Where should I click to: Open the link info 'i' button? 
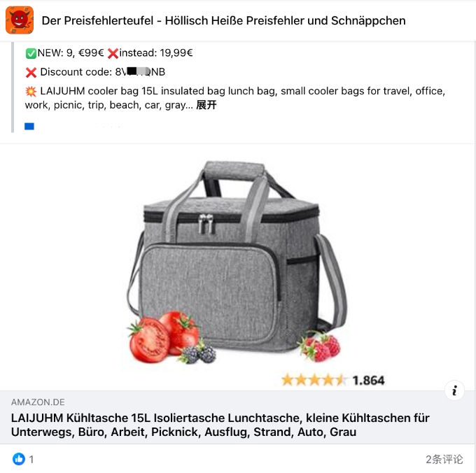coord(454,390)
